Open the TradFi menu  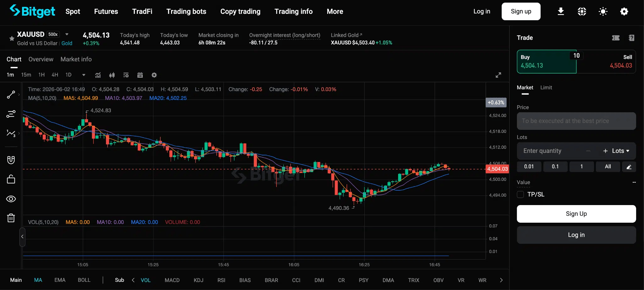point(142,11)
